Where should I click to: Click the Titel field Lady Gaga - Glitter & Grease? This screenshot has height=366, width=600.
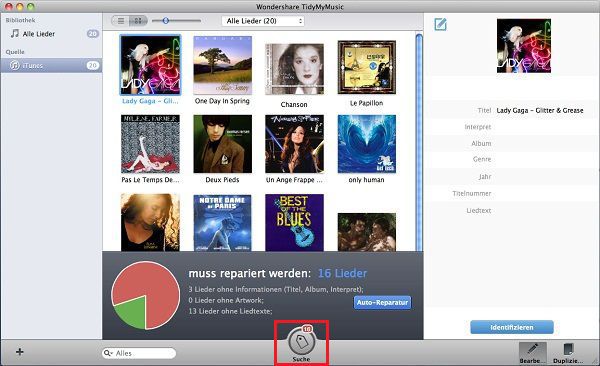click(540, 110)
